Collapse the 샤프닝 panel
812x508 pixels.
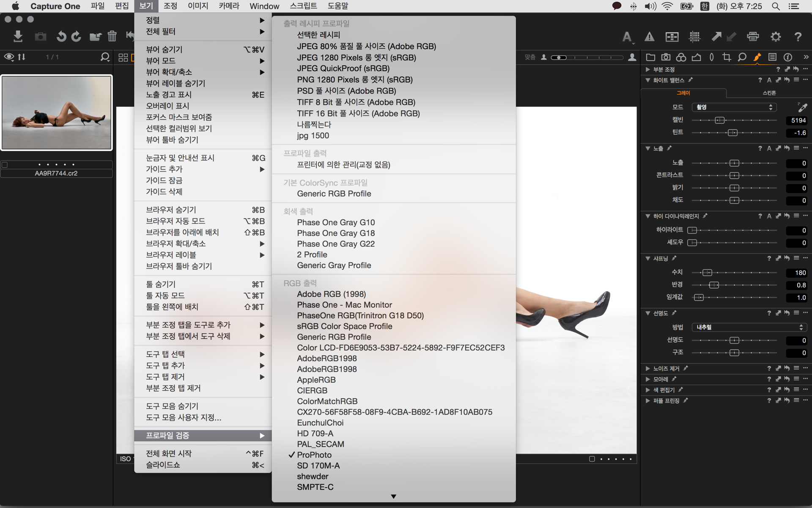647,258
